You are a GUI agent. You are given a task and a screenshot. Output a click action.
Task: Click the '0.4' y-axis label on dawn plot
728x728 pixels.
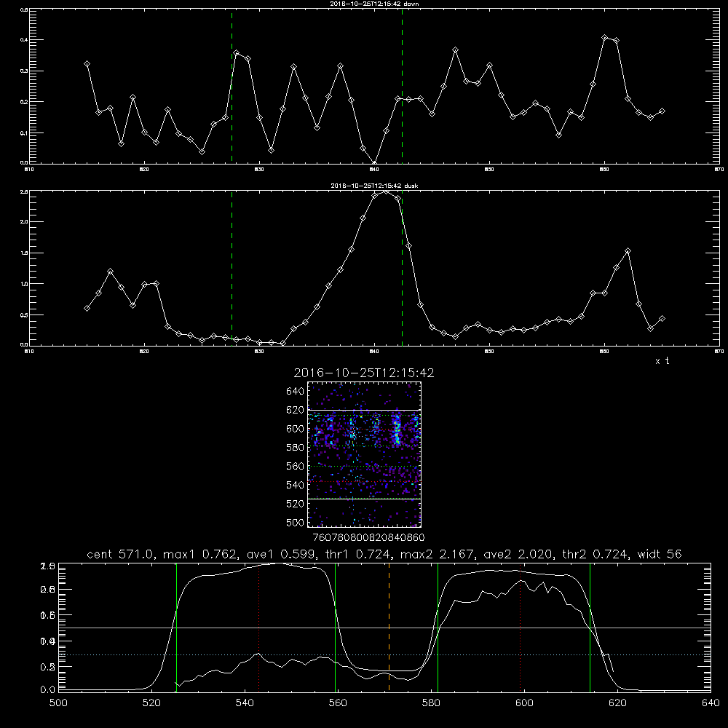click(x=25, y=40)
